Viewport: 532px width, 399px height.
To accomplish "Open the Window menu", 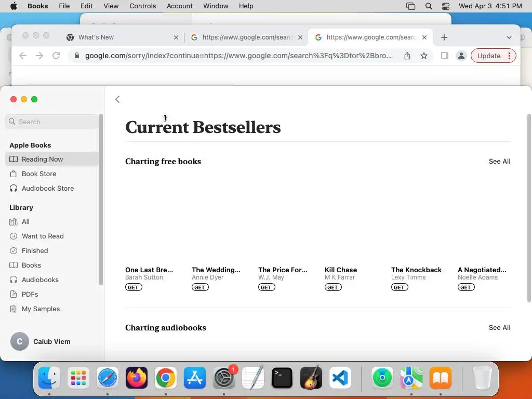I will click(x=216, y=6).
